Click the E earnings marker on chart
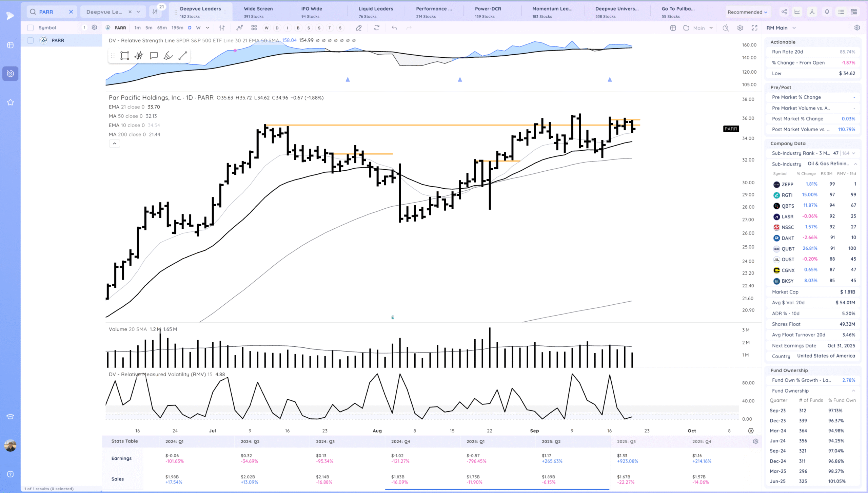The height and width of the screenshot is (493, 868). point(393,317)
